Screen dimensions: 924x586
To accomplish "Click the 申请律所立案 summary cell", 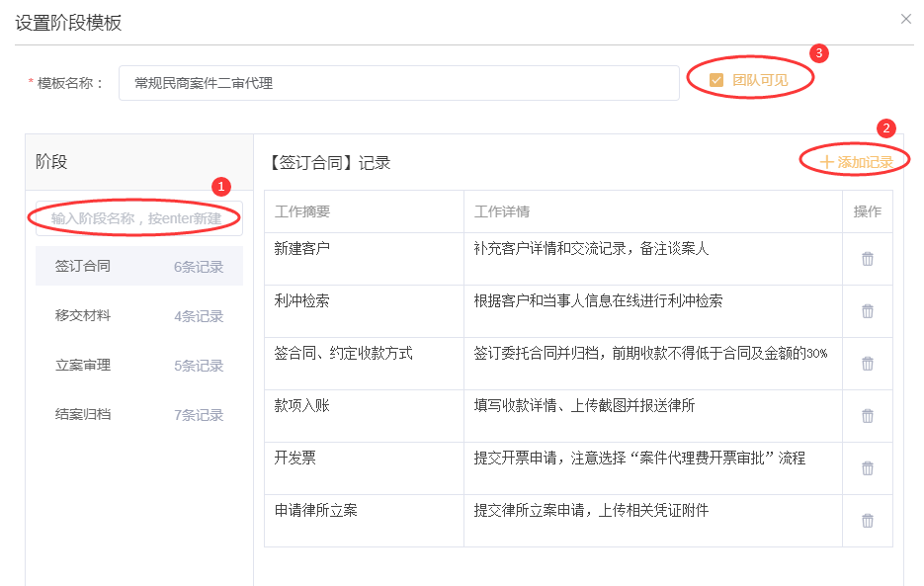I will [x=316, y=510].
